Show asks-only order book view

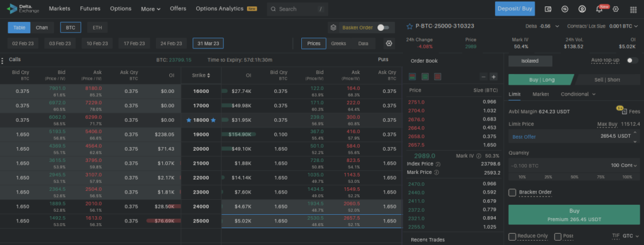pos(438,77)
